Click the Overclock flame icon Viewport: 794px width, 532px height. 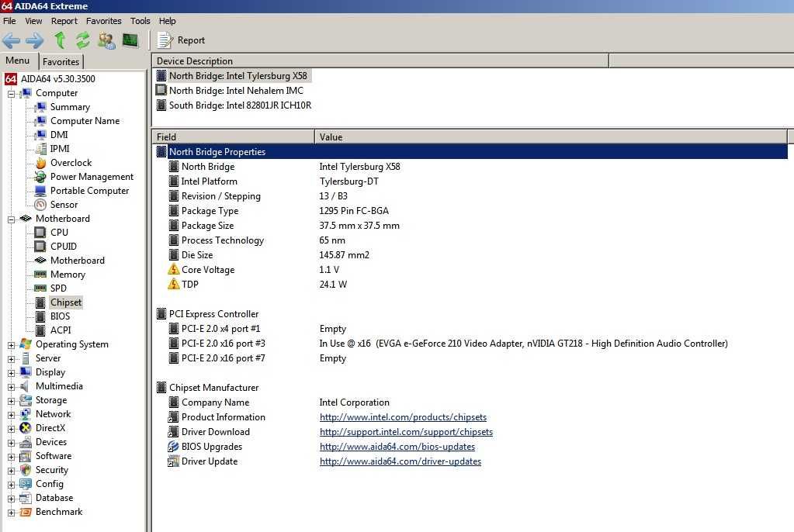click(40, 163)
